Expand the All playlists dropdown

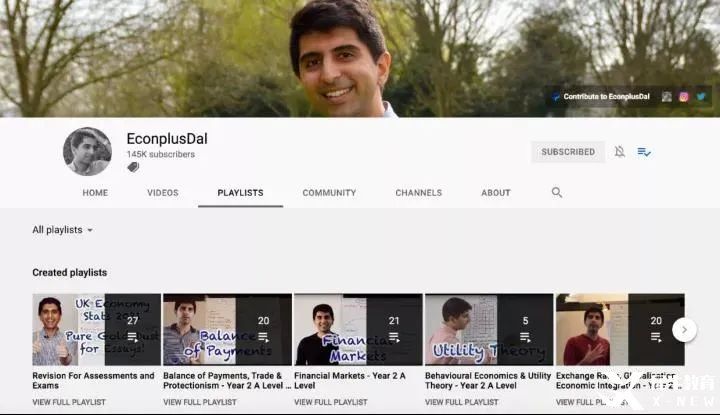(x=62, y=230)
